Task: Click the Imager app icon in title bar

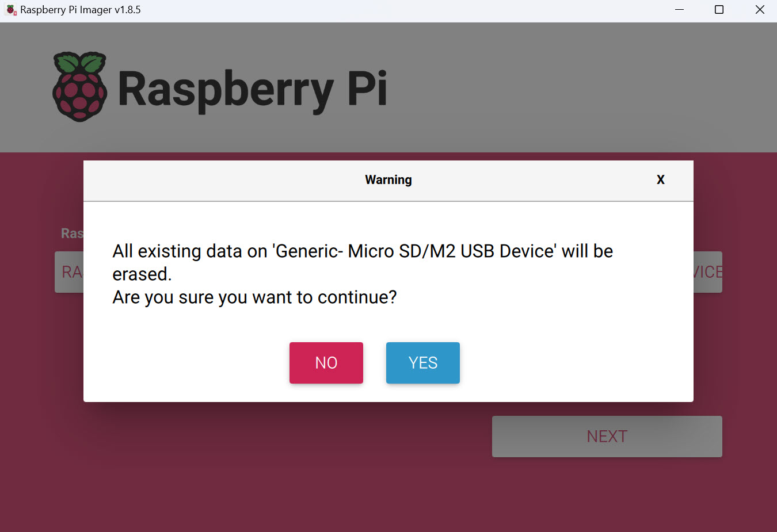Action: (11, 10)
